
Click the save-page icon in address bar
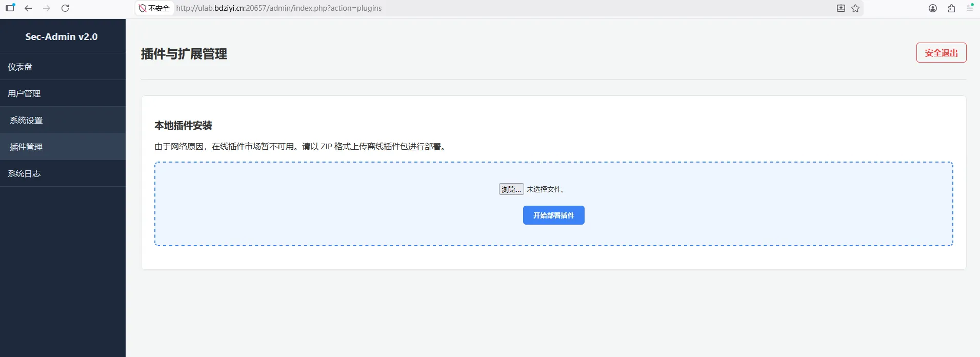[841, 8]
